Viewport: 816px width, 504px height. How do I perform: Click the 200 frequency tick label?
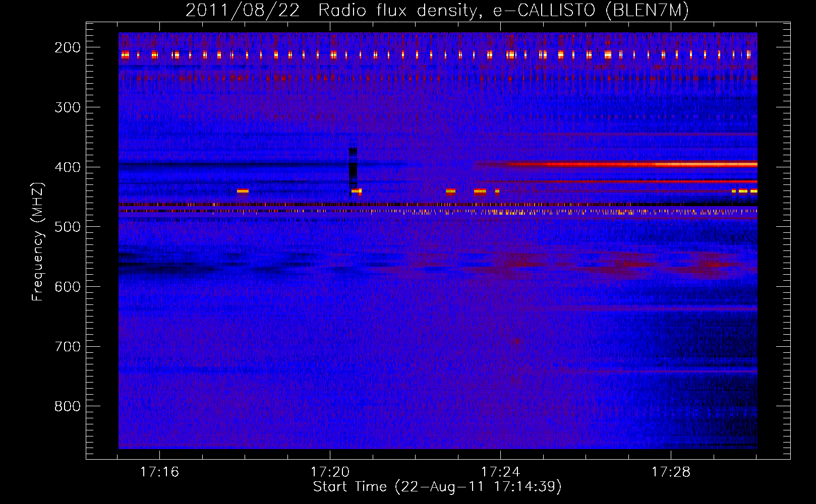(68, 47)
